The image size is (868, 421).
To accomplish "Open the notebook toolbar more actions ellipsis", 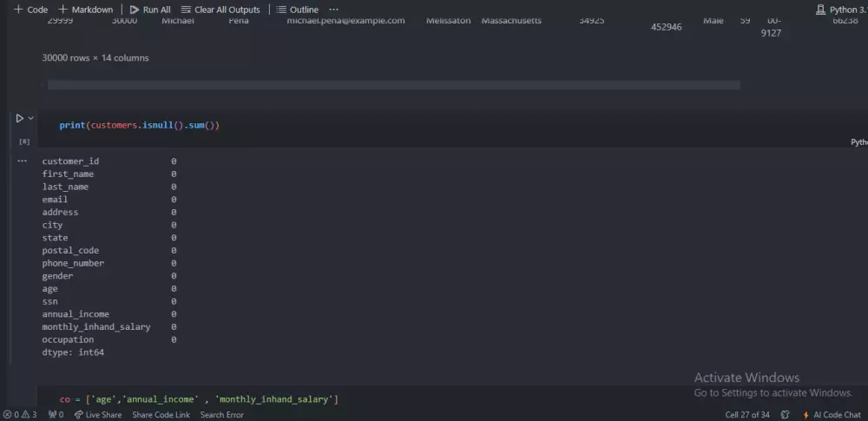I will [x=334, y=10].
